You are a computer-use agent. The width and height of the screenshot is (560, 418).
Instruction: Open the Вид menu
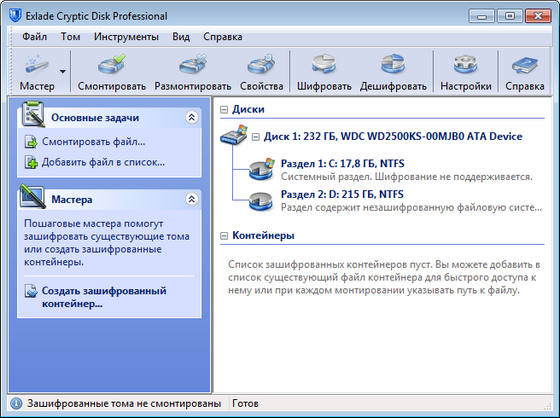(x=181, y=36)
